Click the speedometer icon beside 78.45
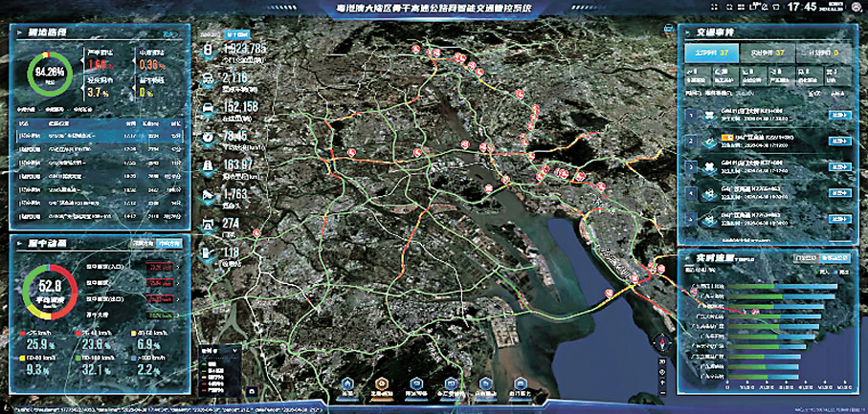Viewport: 868px width, 414px height. coord(207,137)
